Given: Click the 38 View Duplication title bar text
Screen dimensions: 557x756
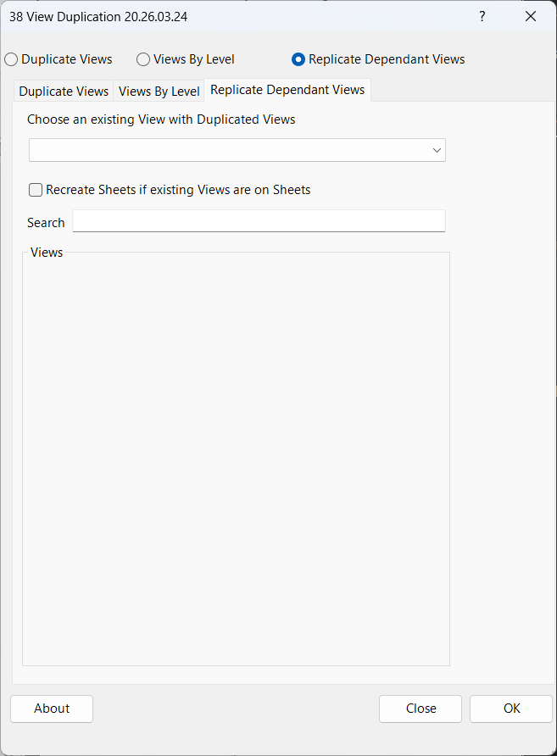Looking at the screenshot, I should (x=98, y=16).
